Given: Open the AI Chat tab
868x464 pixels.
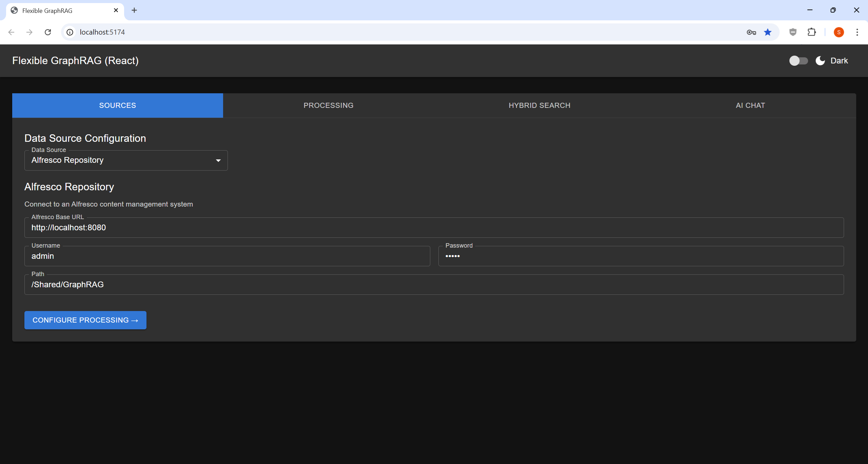Looking at the screenshot, I should pos(750,105).
